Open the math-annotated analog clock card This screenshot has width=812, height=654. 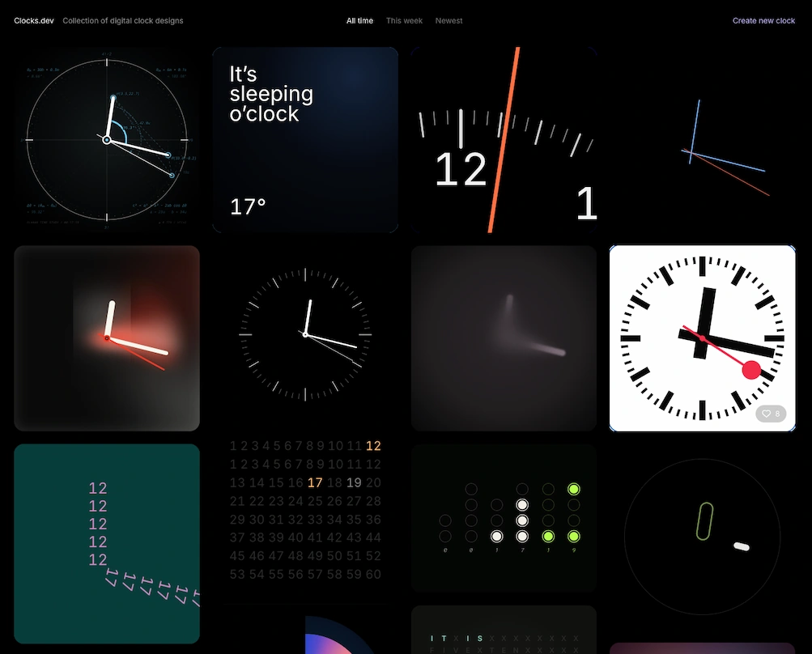tap(107, 140)
